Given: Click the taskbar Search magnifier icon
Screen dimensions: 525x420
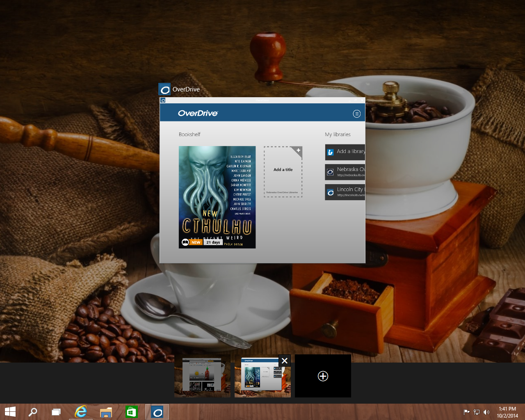Looking at the screenshot, I should click(33, 412).
